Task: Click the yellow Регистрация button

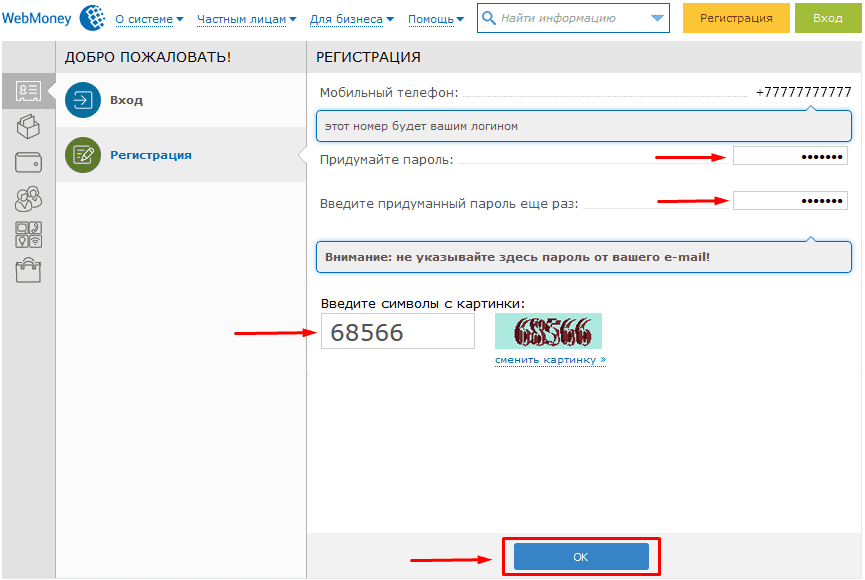Action: click(736, 18)
